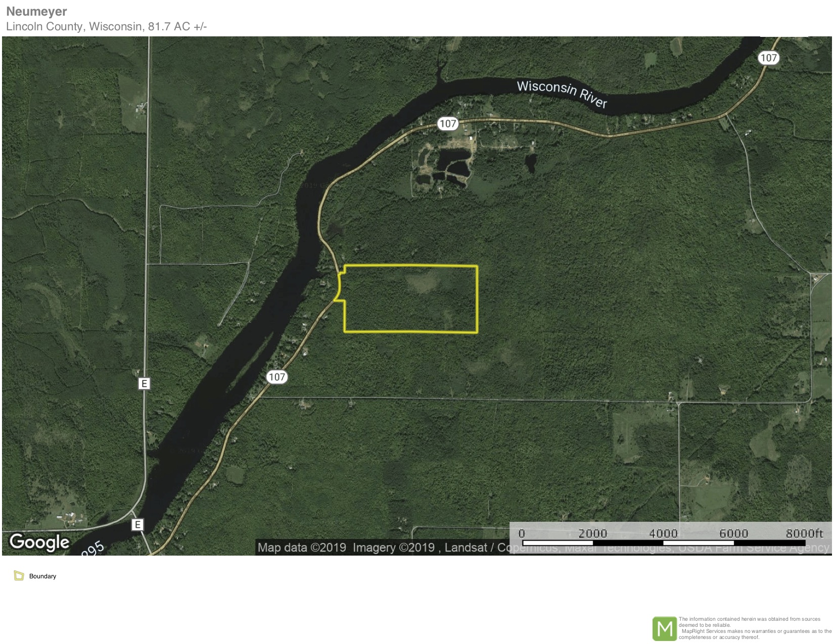Click the Lincoln County, Wisconsin acreage subtitle
This screenshot has width=834, height=644.
pos(106,26)
